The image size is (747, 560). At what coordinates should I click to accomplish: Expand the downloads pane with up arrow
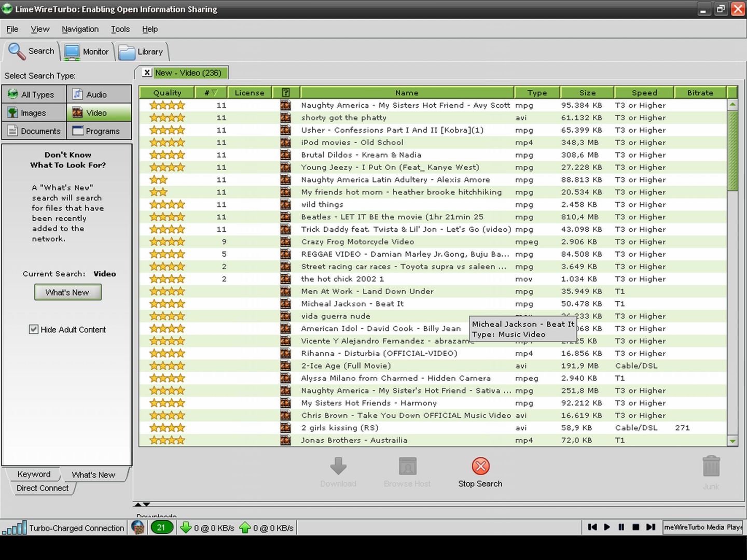point(137,504)
